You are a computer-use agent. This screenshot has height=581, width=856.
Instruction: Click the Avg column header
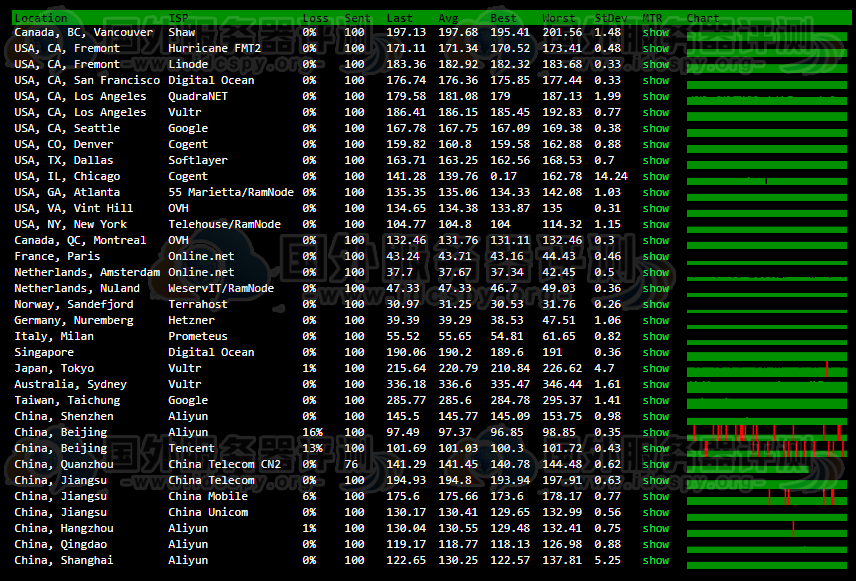point(448,18)
